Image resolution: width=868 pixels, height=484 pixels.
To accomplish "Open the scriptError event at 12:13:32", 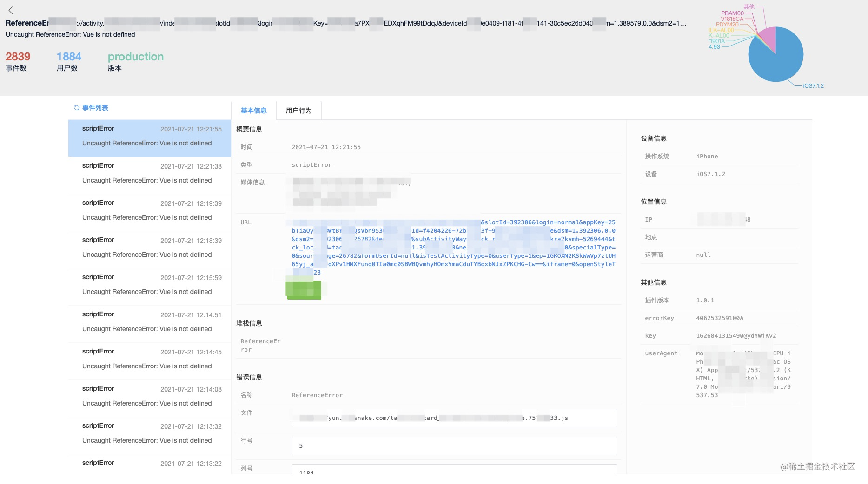I will pos(150,435).
